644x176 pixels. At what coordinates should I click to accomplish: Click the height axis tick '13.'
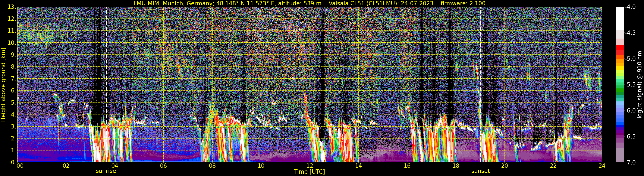[x=12, y=7]
